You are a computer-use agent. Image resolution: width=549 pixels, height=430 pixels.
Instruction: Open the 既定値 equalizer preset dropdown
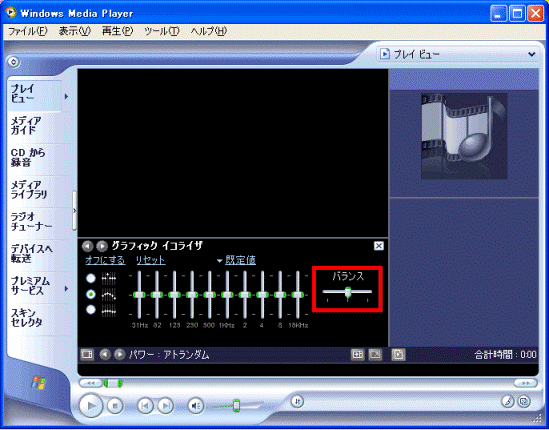coord(236,260)
